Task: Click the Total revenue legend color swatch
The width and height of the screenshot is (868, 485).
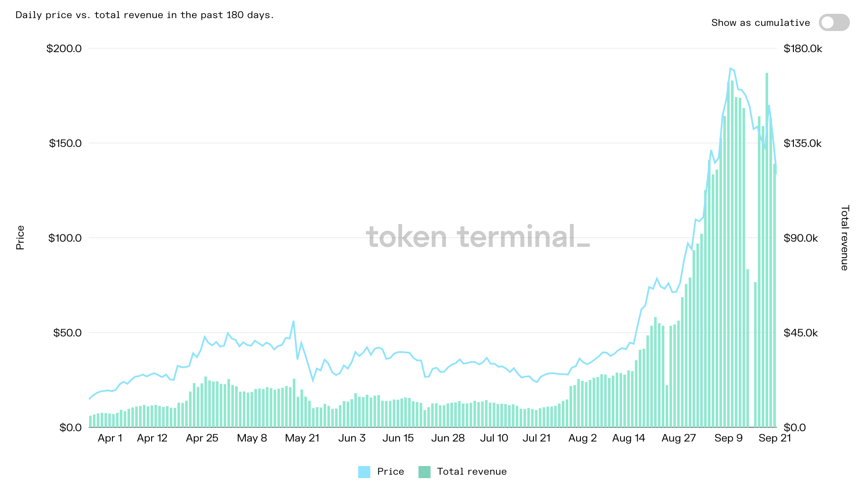Action: tap(424, 472)
